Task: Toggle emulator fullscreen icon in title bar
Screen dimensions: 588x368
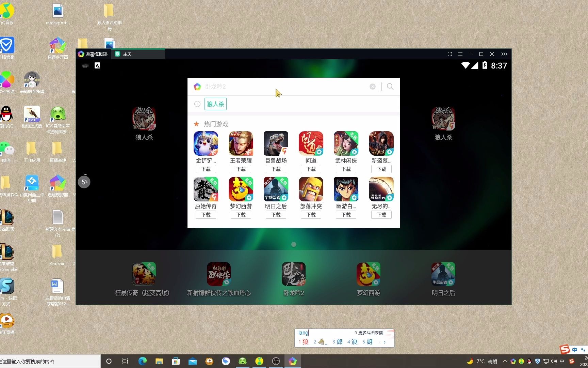Action: tap(450, 54)
